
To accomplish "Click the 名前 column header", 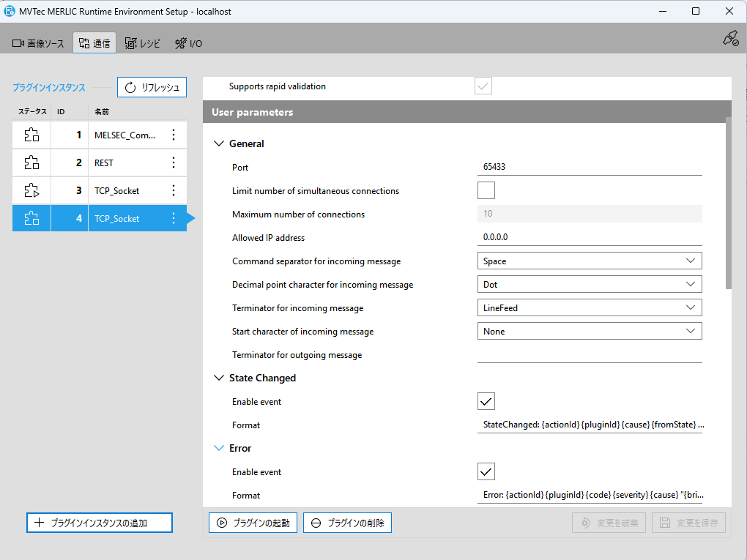I will pos(102,111).
